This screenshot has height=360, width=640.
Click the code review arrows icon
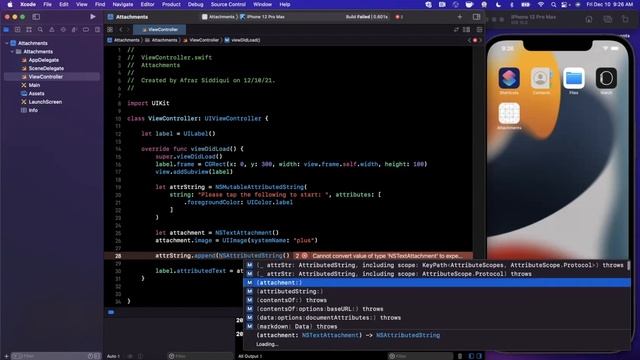tap(456, 30)
